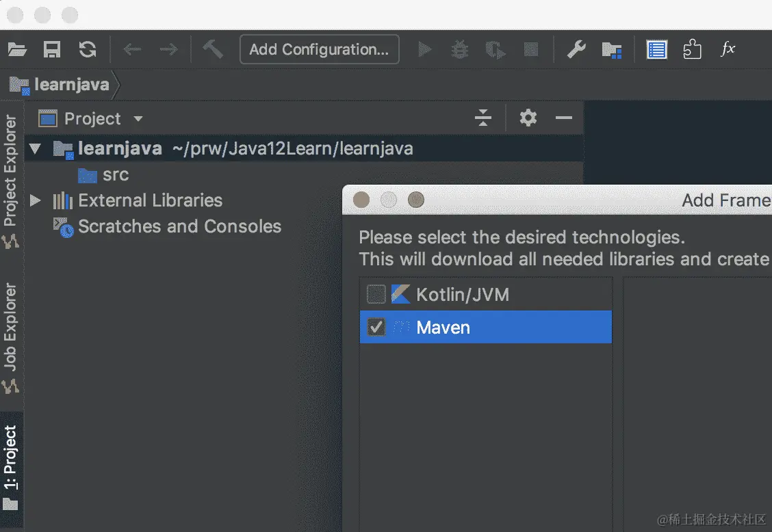Click the Open folder toolbar icon
772x532 pixels.
[x=17, y=49]
